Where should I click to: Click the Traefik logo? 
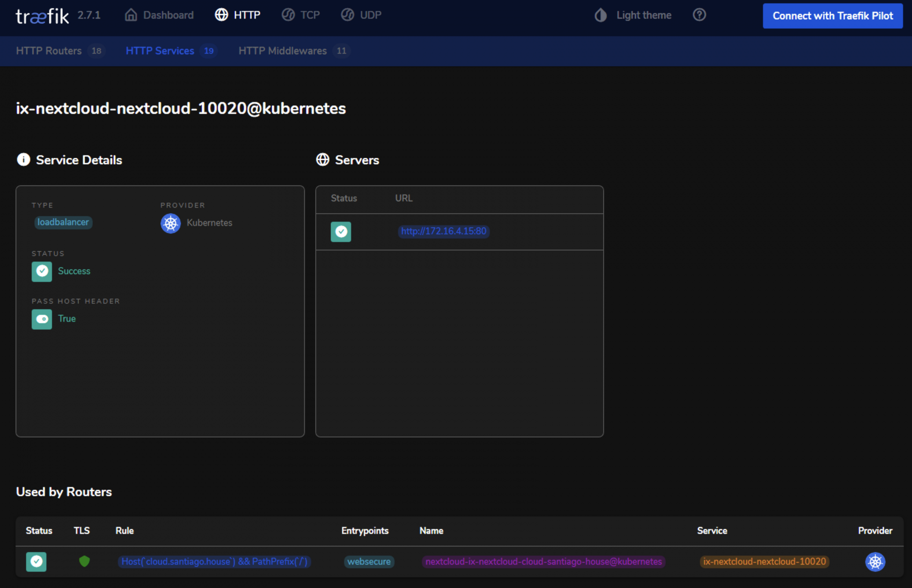(x=42, y=16)
